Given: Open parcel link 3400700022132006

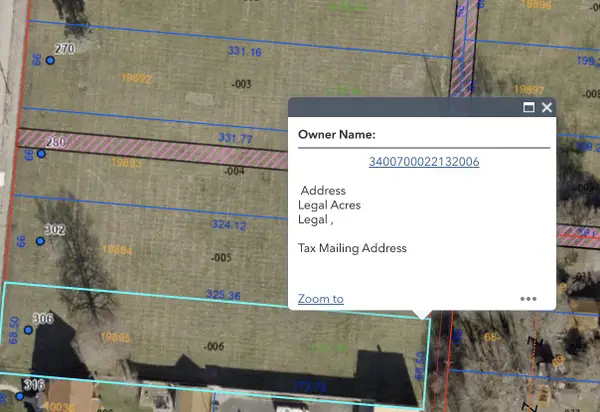Looking at the screenshot, I should pos(424,161).
